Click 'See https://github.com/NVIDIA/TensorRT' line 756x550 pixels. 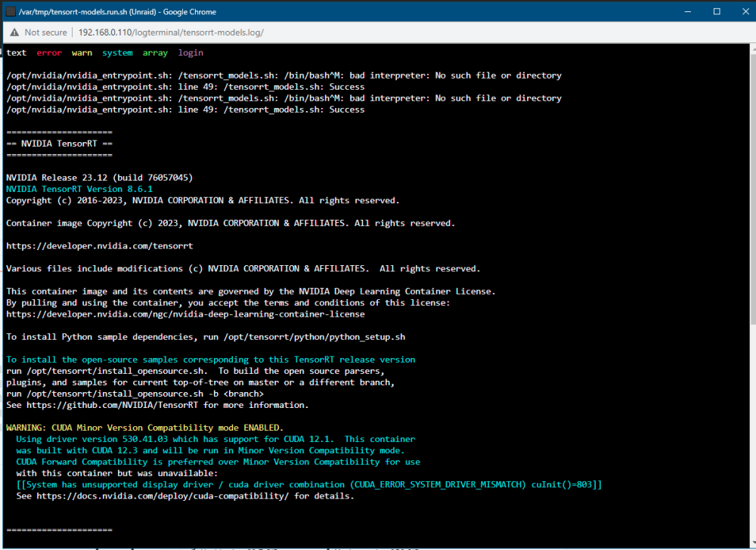coord(157,405)
